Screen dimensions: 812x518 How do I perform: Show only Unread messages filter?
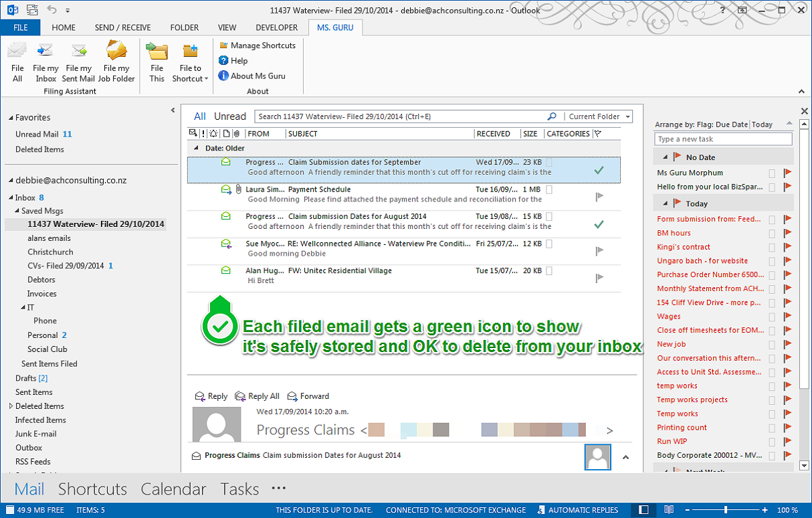tap(230, 116)
